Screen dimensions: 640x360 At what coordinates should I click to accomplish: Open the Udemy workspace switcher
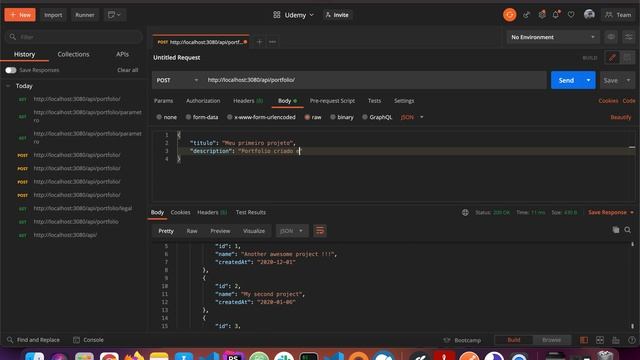(293, 15)
